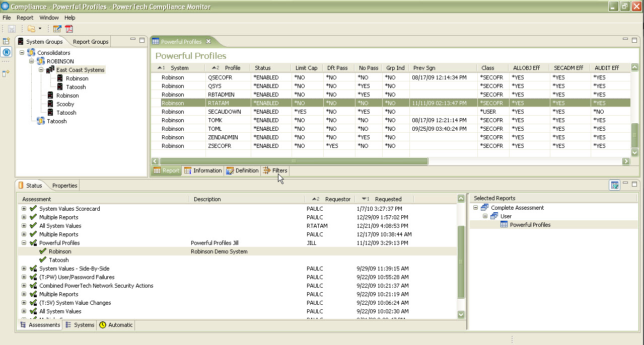Click the open folder toolbar icon

(32, 29)
